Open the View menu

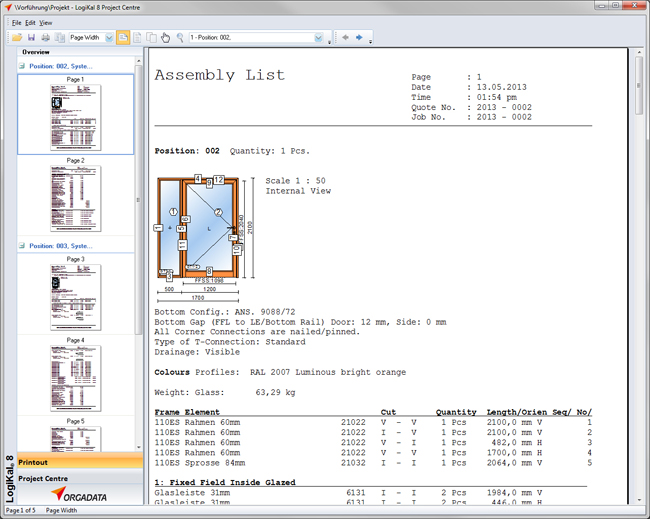click(x=46, y=23)
